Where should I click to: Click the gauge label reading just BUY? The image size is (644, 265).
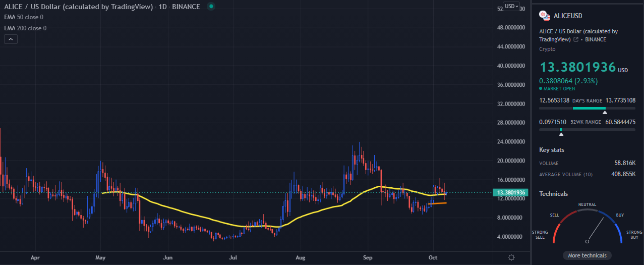(x=620, y=215)
